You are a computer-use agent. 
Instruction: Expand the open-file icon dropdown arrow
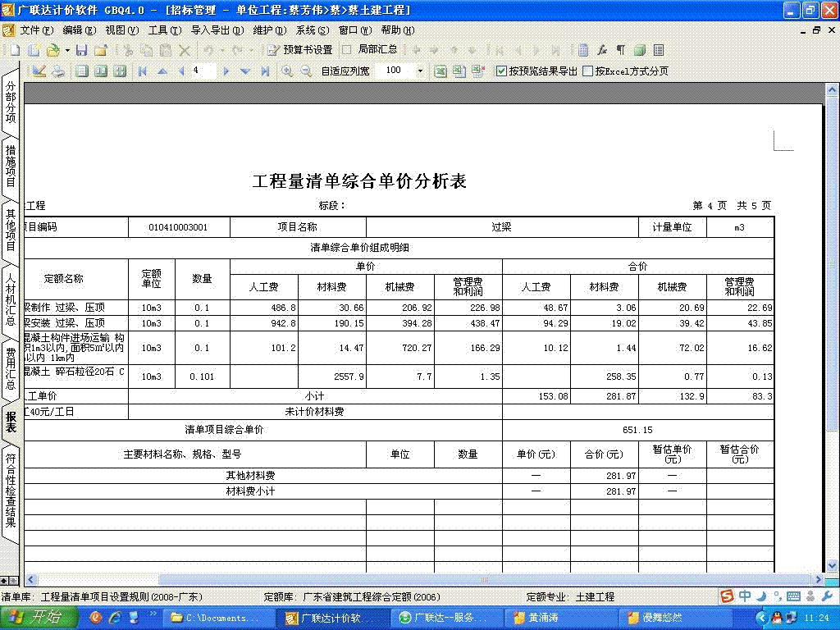click(x=66, y=50)
